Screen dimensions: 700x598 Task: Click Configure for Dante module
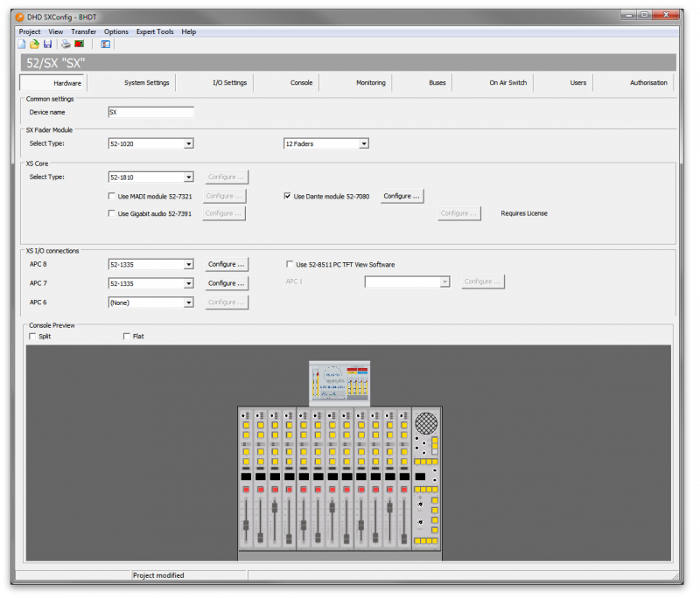402,196
